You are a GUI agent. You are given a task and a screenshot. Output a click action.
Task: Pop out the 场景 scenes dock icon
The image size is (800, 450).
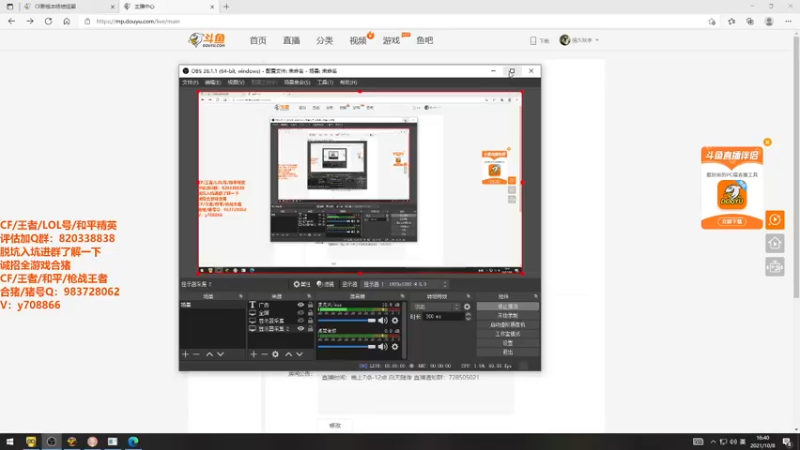[241, 296]
